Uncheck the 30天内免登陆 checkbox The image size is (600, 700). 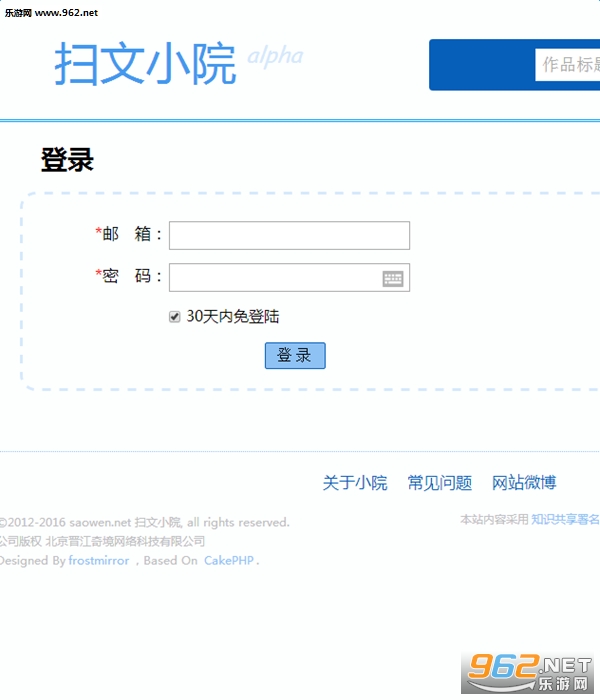(x=175, y=317)
